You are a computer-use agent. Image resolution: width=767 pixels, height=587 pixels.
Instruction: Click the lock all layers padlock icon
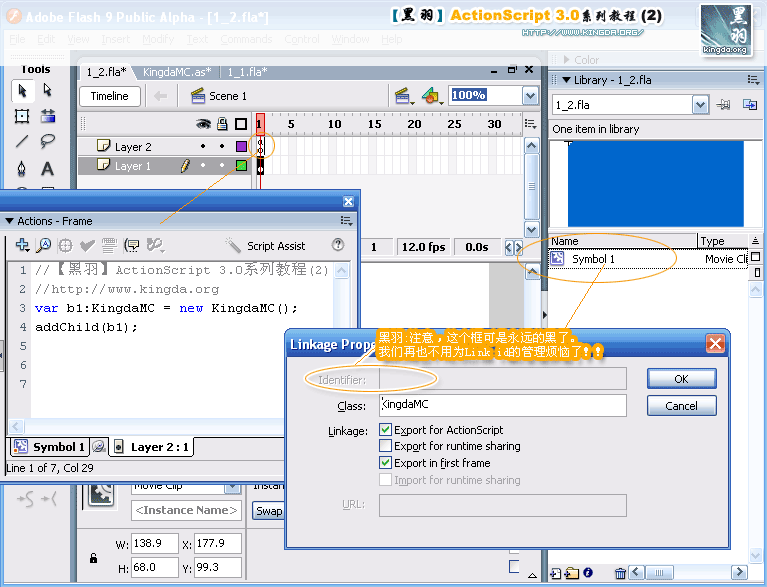pos(222,123)
